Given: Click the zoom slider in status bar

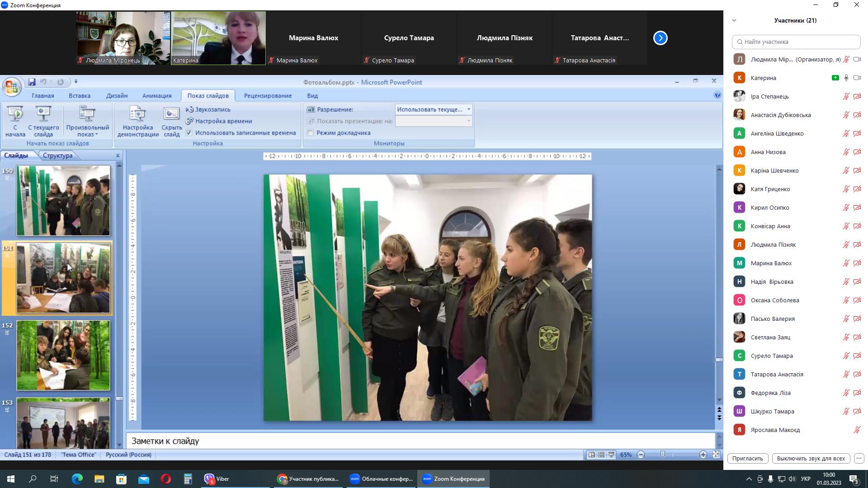Looking at the screenshot, I should [663, 455].
